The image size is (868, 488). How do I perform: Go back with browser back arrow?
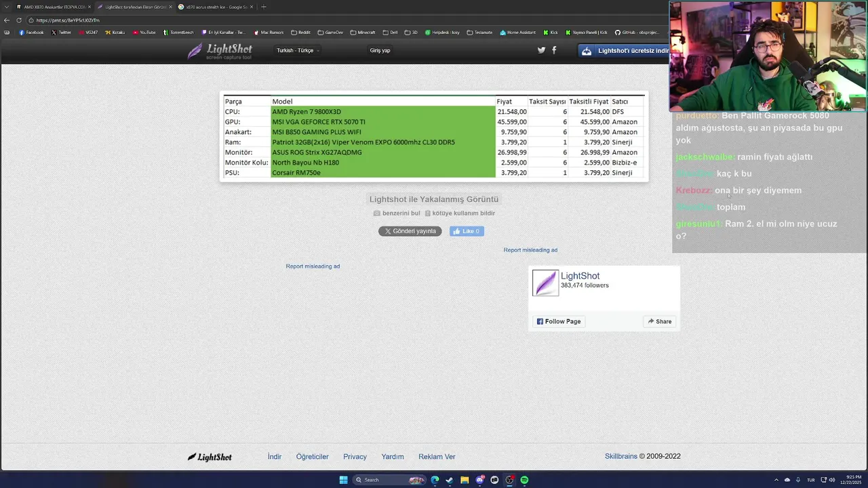coord(7,20)
